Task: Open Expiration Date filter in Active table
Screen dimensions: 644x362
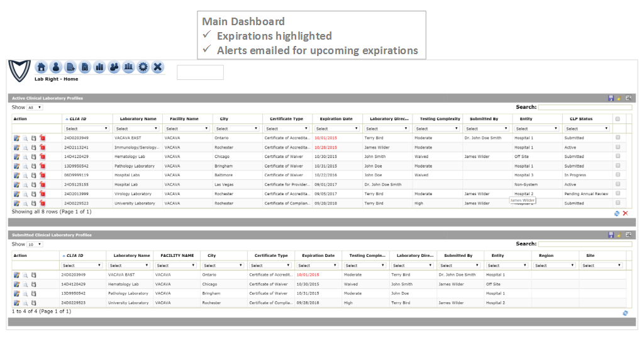Action: tap(336, 129)
